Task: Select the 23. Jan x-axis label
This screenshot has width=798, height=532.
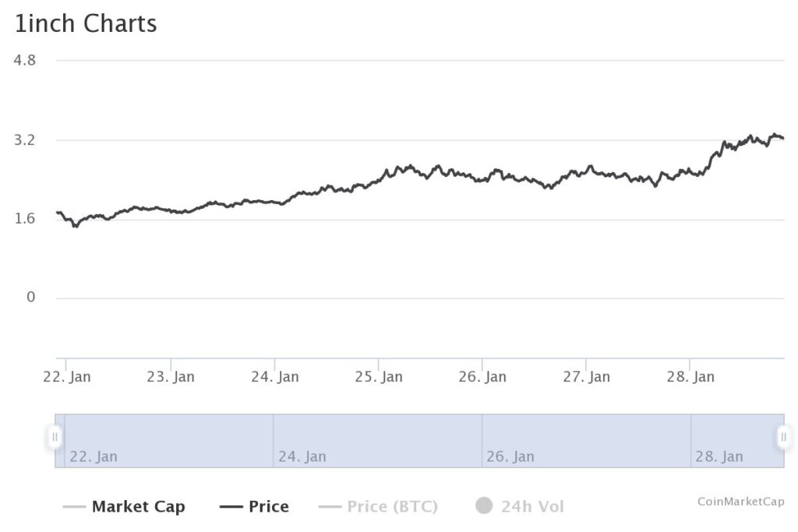Action: point(171,377)
